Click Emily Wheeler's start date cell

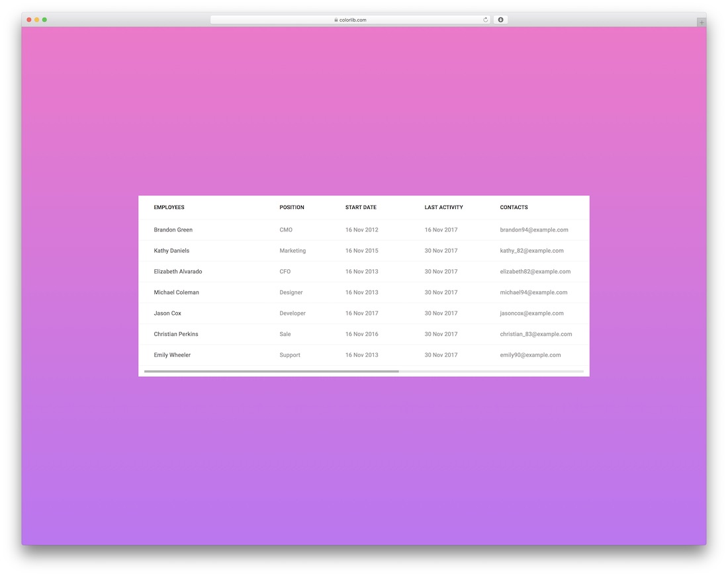point(361,355)
